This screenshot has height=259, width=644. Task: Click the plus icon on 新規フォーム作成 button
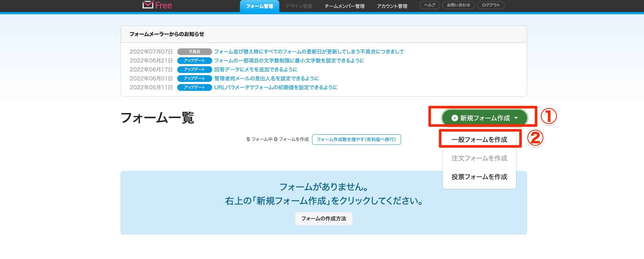(454, 117)
